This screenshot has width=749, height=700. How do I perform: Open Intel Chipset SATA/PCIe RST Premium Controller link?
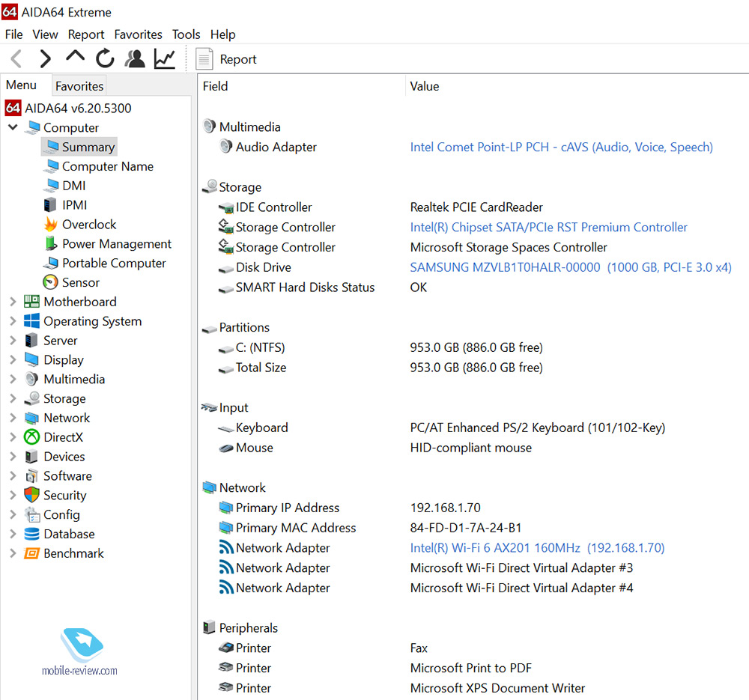coord(548,228)
